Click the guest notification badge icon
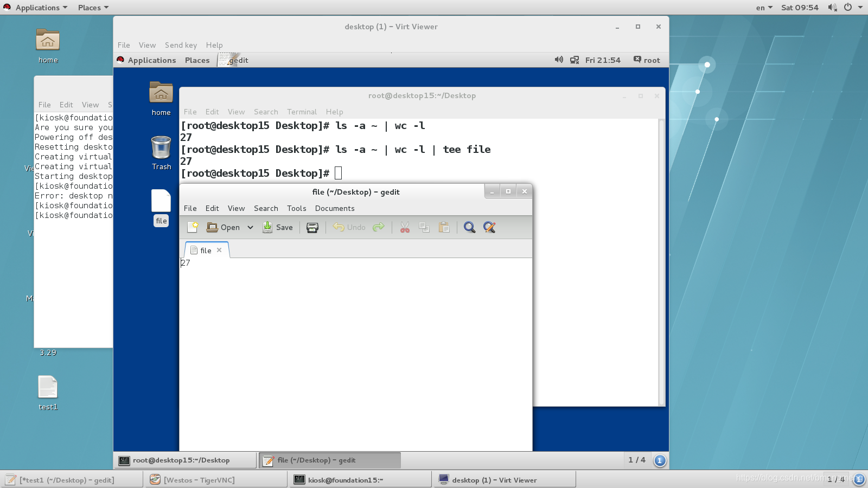The width and height of the screenshot is (868, 488). (x=660, y=460)
